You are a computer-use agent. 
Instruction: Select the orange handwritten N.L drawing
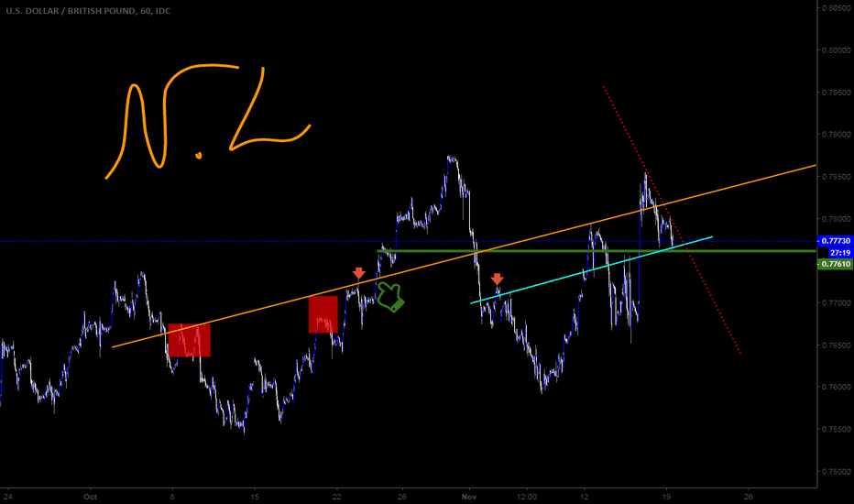tap(207, 120)
